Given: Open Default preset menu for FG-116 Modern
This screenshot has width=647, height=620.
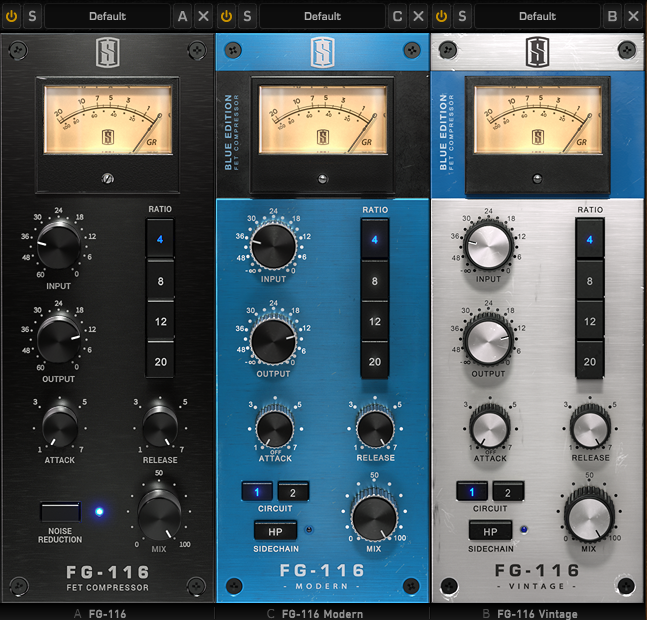Looking at the screenshot, I should [322, 16].
